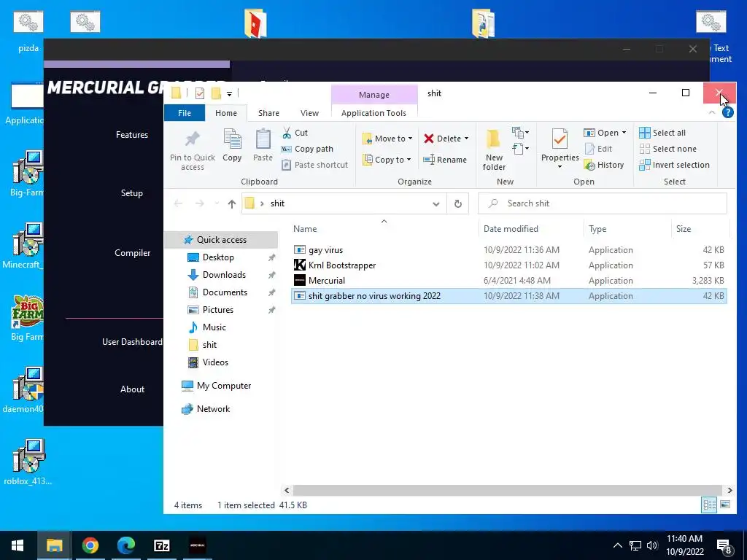Create a New folder
Screen dimensions: 747x560
(494, 150)
